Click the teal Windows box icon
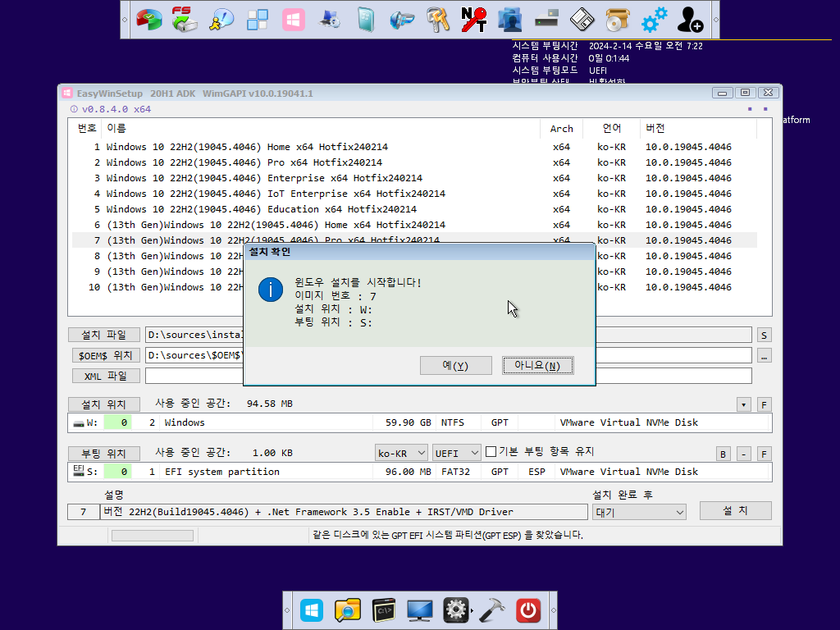 click(366, 20)
